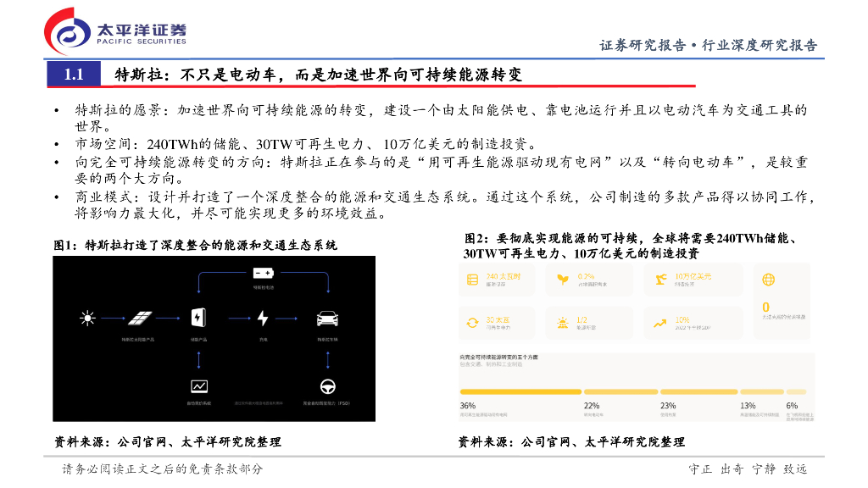868x488 pixels.
Task: Click the '1/2' value text
Action: [x=581, y=319]
